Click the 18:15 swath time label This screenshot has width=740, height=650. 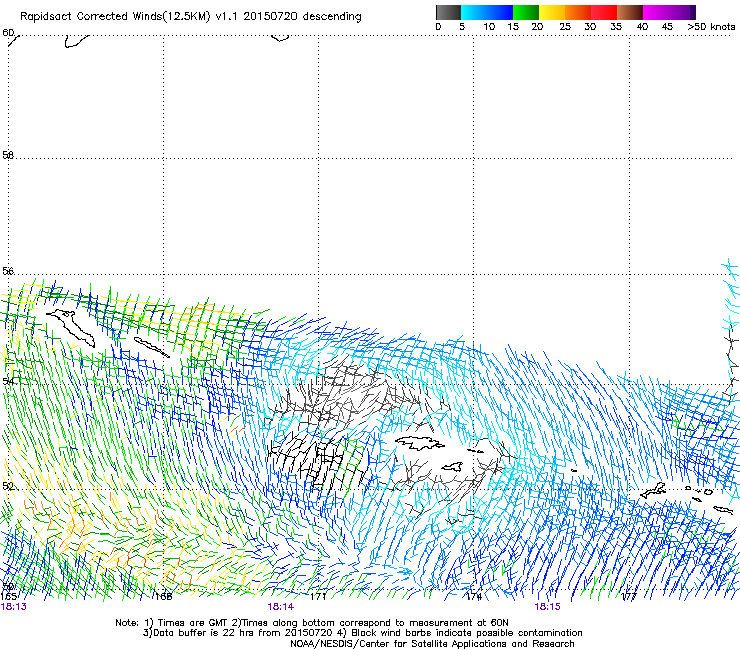(x=547, y=607)
